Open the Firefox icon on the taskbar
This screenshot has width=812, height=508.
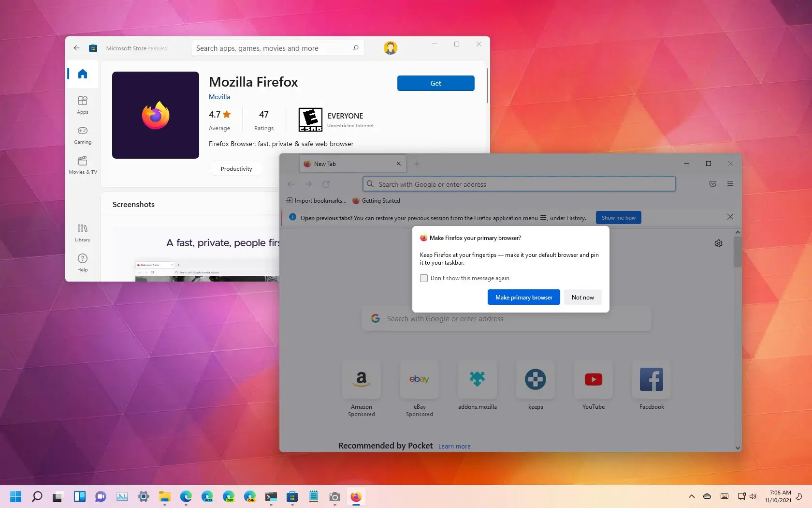click(356, 496)
